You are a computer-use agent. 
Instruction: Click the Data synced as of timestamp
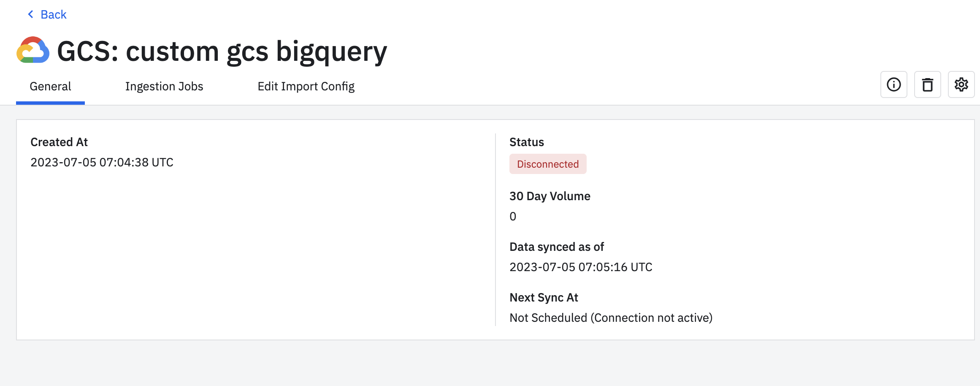pos(581,267)
